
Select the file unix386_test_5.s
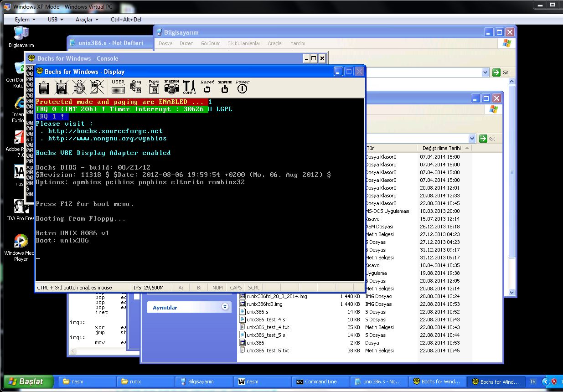[266, 335]
